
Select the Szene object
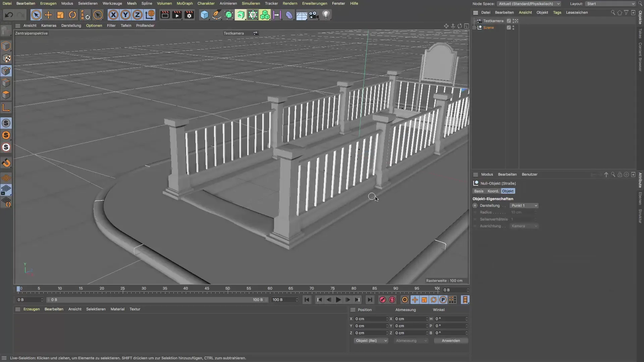pyautogui.click(x=488, y=27)
